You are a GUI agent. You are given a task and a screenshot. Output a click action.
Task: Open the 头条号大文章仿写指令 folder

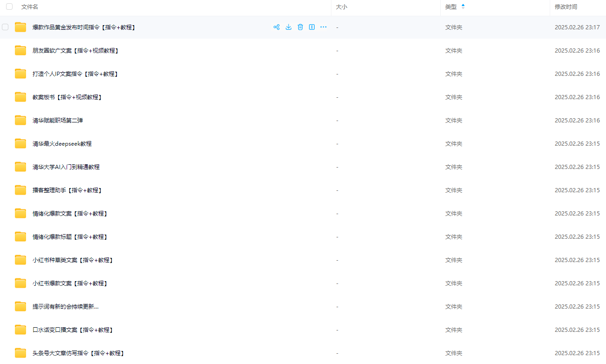coord(78,353)
